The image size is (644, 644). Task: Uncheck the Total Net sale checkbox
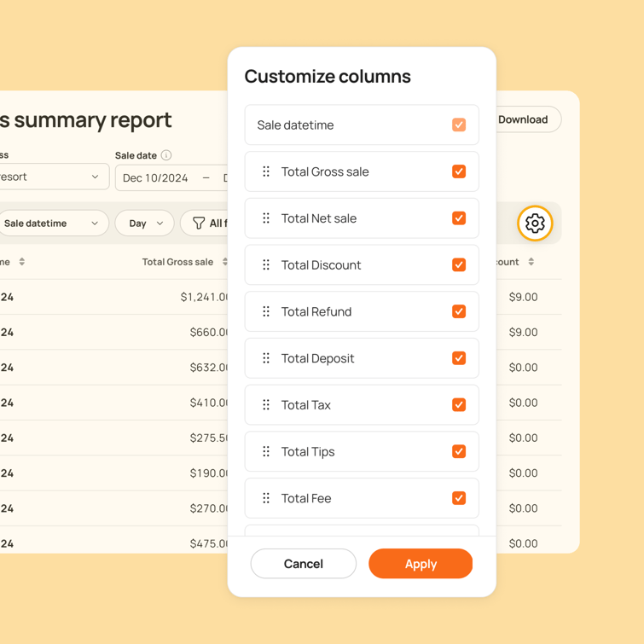coord(459,218)
